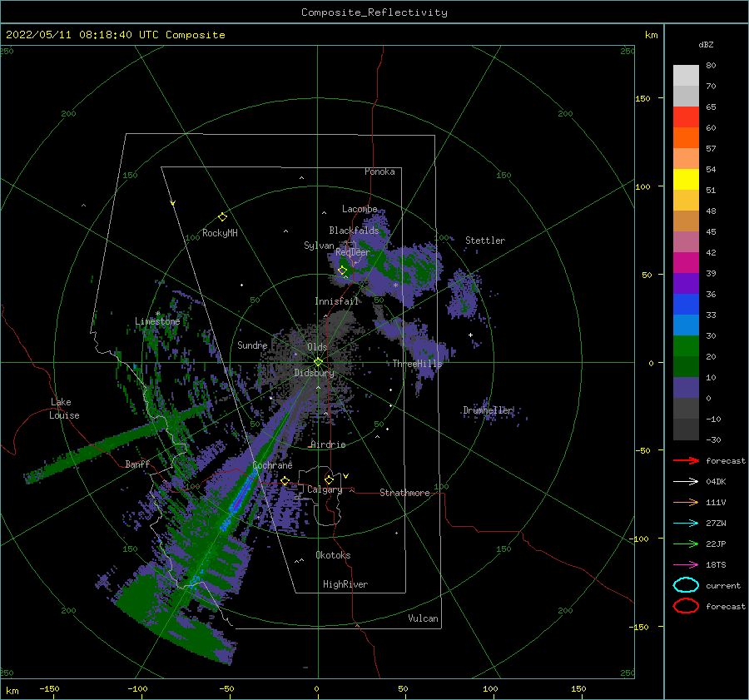This screenshot has height=700, width=749.
Task: Select the yellow diamond marker above Calgary
Action: (x=329, y=479)
